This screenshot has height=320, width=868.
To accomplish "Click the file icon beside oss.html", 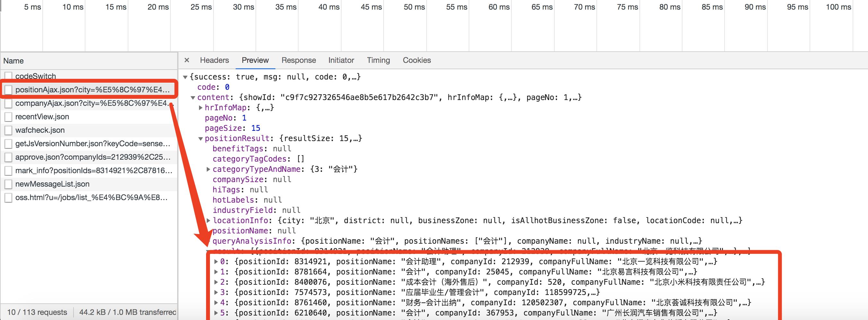I will (8, 198).
